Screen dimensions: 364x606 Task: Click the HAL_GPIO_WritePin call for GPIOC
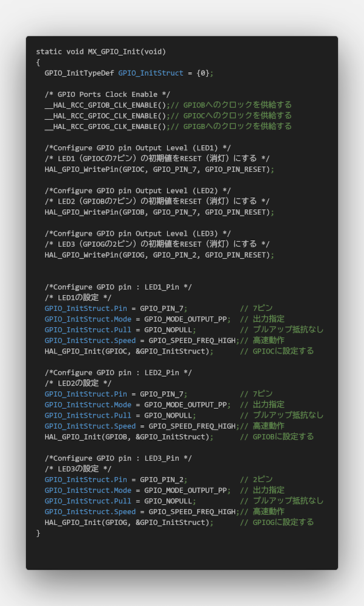159,169
